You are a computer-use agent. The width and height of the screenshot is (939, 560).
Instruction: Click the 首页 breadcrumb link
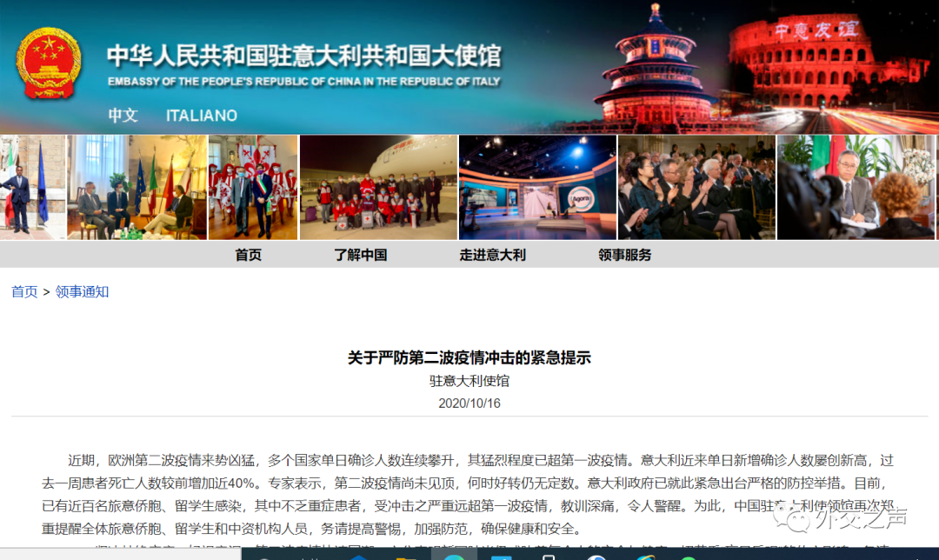click(x=24, y=292)
